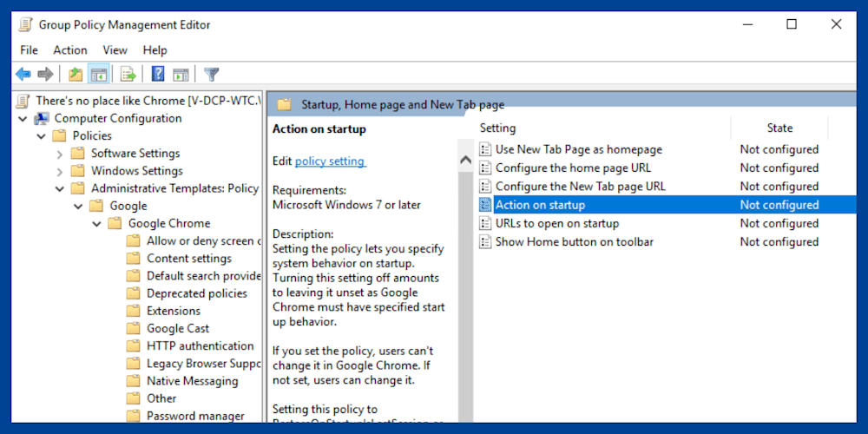
Task: Toggle the Show/Hide action pane icon
Action: click(181, 74)
